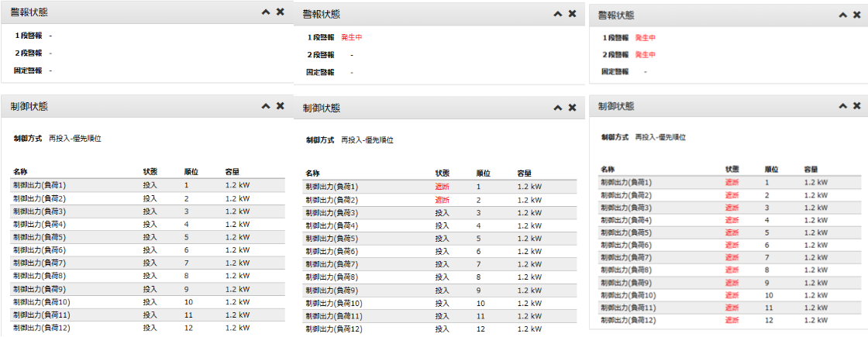Close 制御状態 panel where all loads are 投入
Image resolution: width=868 pixels, height=337 pixels.
coord(280,105)
